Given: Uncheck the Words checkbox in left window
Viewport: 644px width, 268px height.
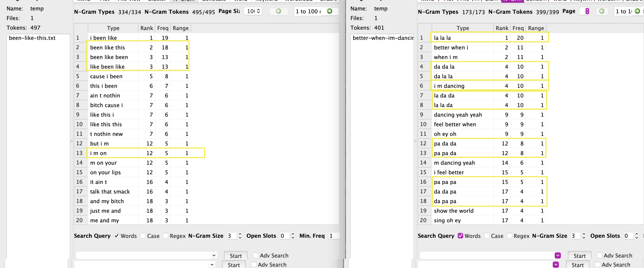Looking at the screenshot, I should coord(117,236).
